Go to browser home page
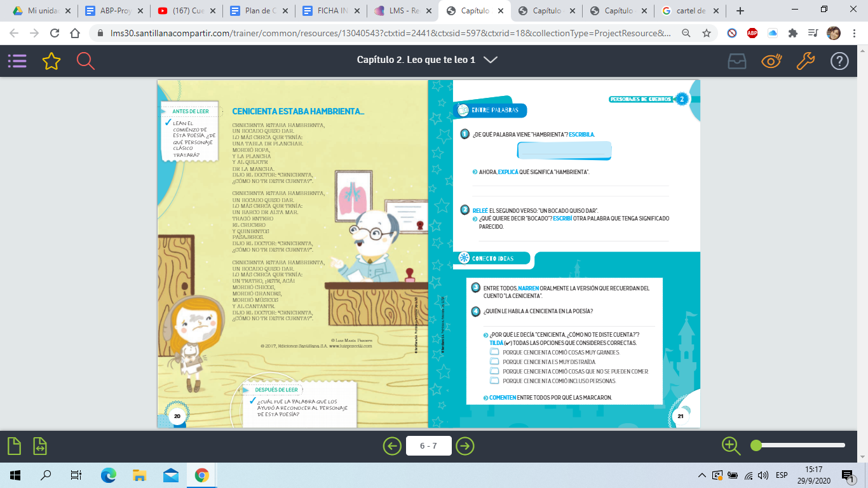 pos(75,34)
